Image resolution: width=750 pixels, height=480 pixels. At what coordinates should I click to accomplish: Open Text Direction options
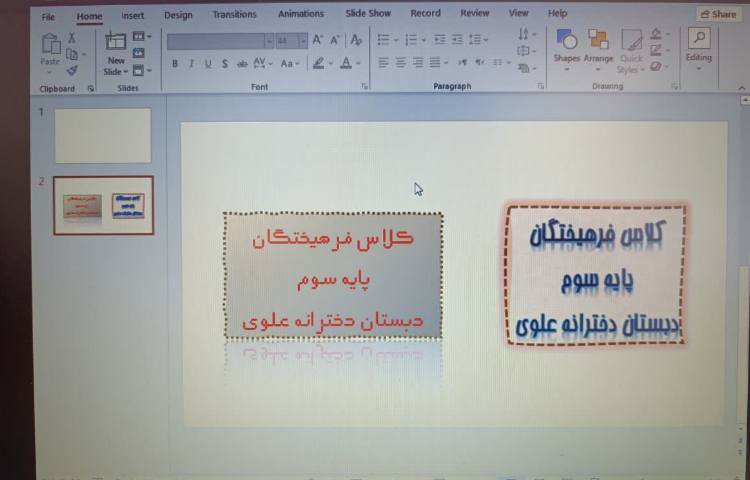pos(526,34)
